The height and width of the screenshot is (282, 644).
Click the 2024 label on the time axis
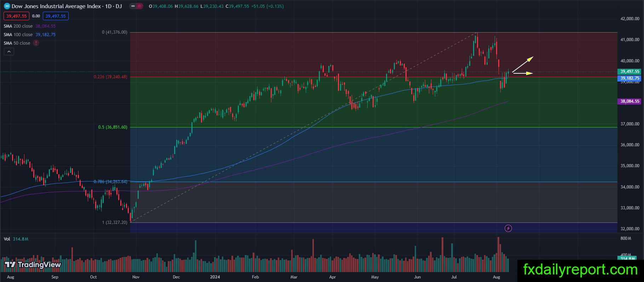[215, 277]
